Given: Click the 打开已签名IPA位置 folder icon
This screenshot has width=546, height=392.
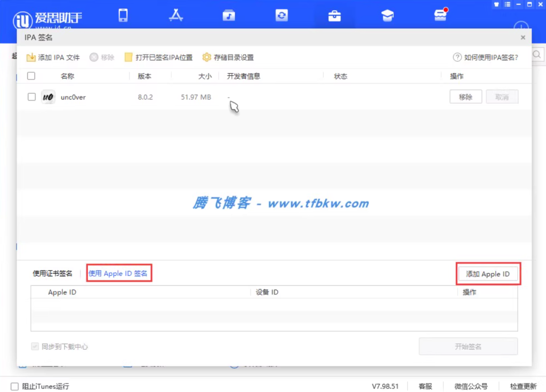Looking at the screenshot, I should 128,57.
